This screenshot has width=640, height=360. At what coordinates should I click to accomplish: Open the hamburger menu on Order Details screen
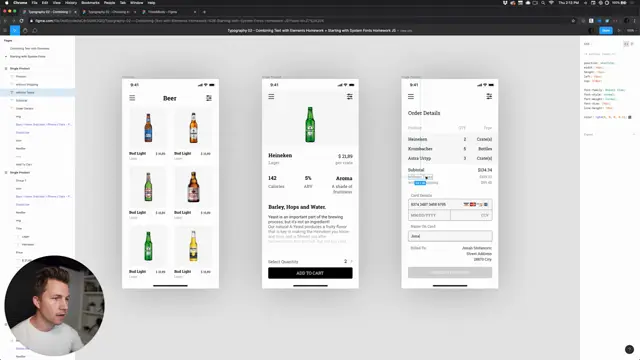[411, 96]
